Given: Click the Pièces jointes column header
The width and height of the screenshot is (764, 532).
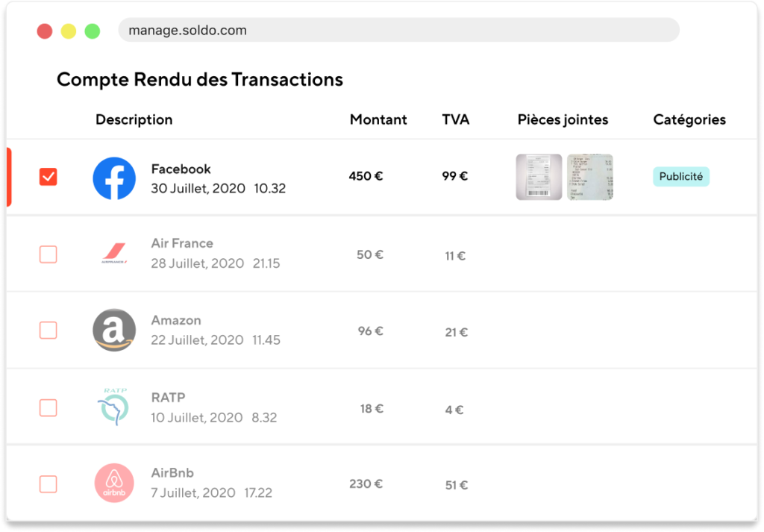Looking at the screenshot, I should [x=563, y=120].
